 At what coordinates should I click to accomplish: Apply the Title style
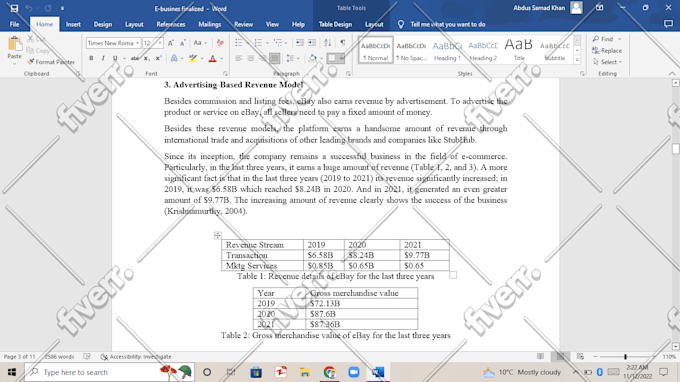(519, 50)
